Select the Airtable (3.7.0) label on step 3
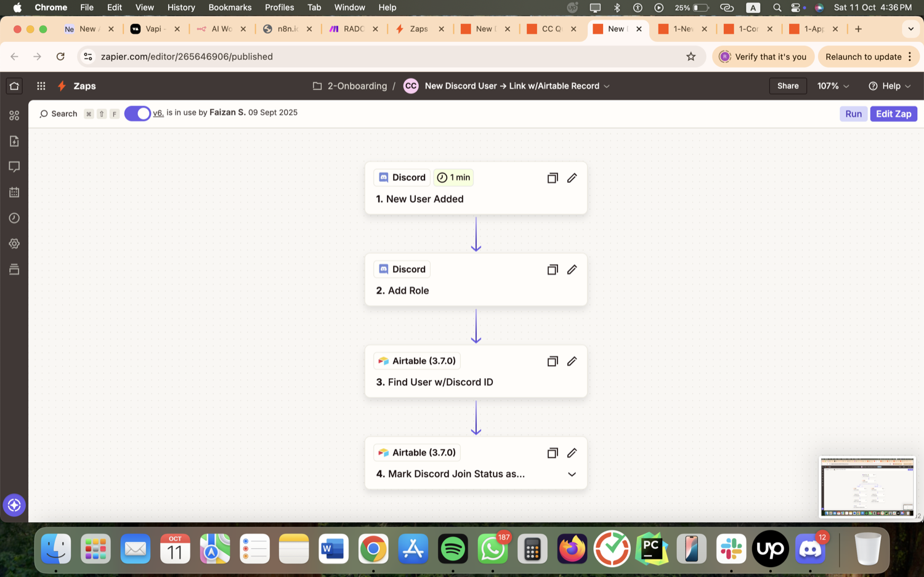This screenshot has height=577, width=924. [418, 361]
